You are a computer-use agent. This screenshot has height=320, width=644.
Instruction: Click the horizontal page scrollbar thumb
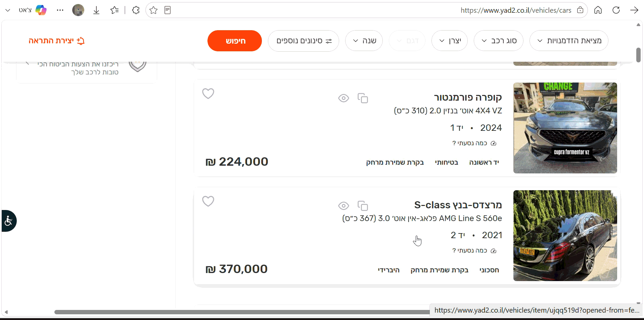tap(242, 312)
